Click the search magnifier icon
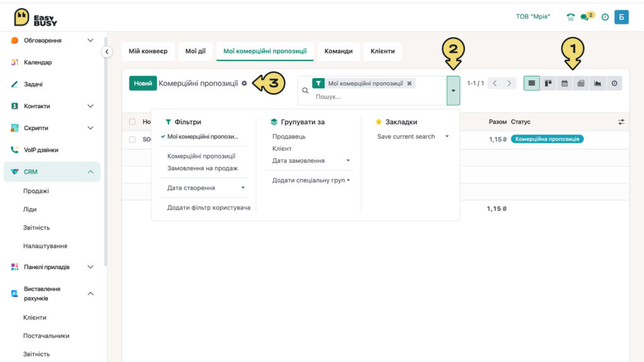Screen dimensions: 644x362 click(305, 90)
